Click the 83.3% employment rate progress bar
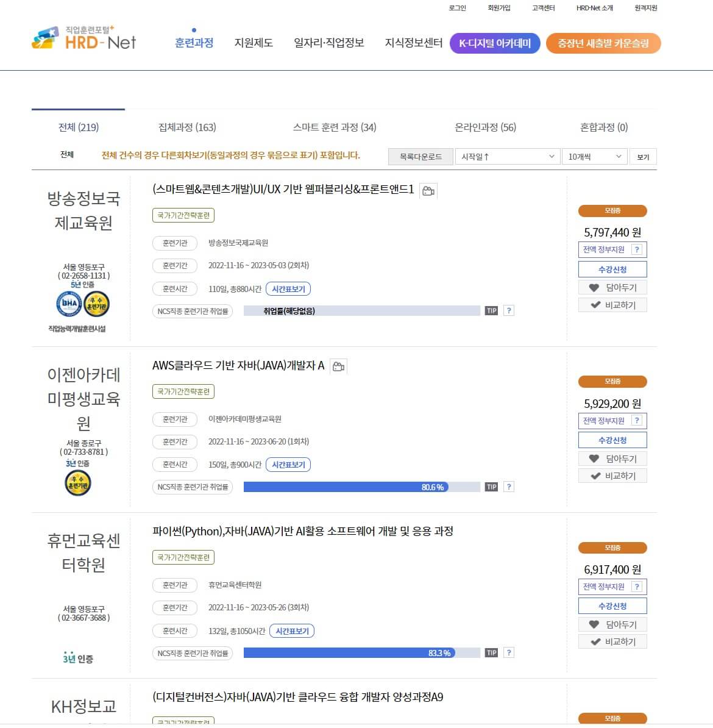Image resolution: width=713 pixels, height=728 pixels. click(360, 652)
